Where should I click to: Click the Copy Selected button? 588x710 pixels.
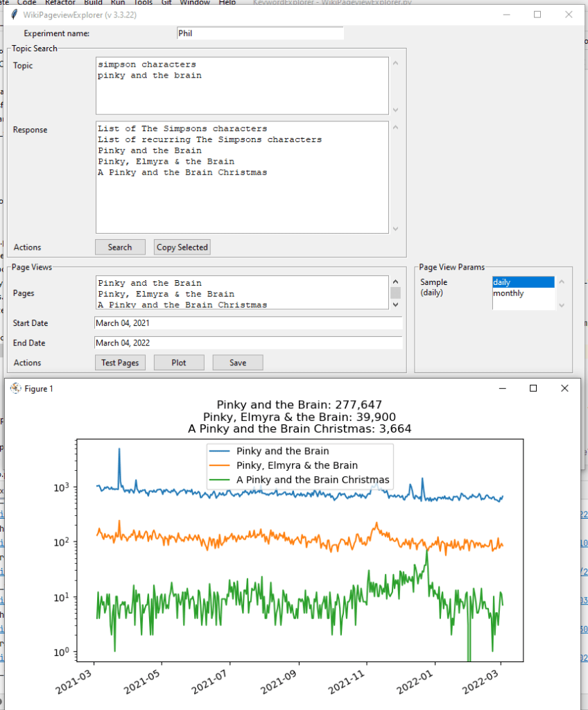[182, 248]
